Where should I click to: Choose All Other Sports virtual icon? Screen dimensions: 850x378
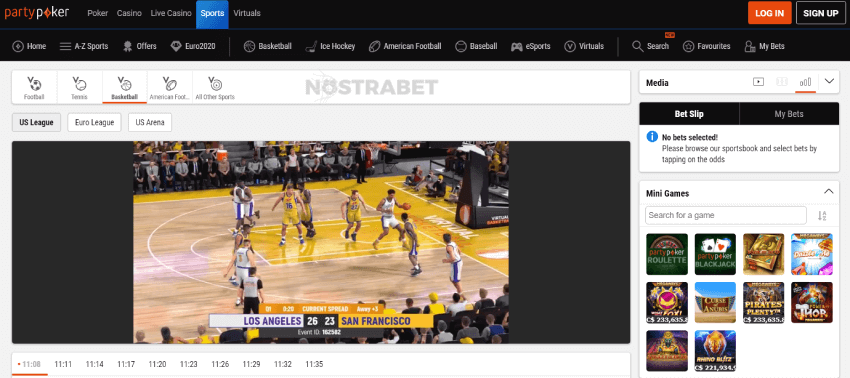215,84
